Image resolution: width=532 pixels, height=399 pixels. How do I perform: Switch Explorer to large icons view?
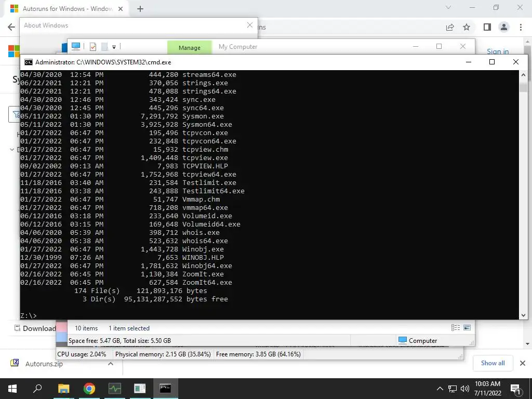[x=467, y=327]
